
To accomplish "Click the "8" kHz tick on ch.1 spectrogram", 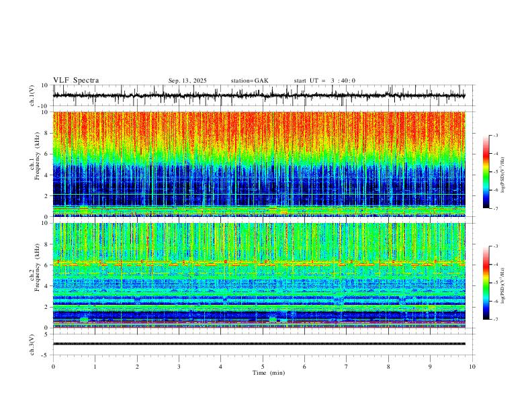I will pyautogui.click(x=47, y=133).
